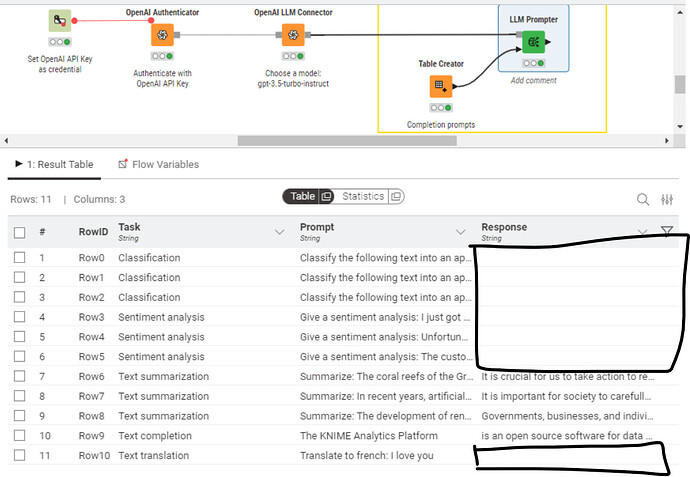Check the box for Row10
Viewport: 690px width, 477px height.
[19, 455]
